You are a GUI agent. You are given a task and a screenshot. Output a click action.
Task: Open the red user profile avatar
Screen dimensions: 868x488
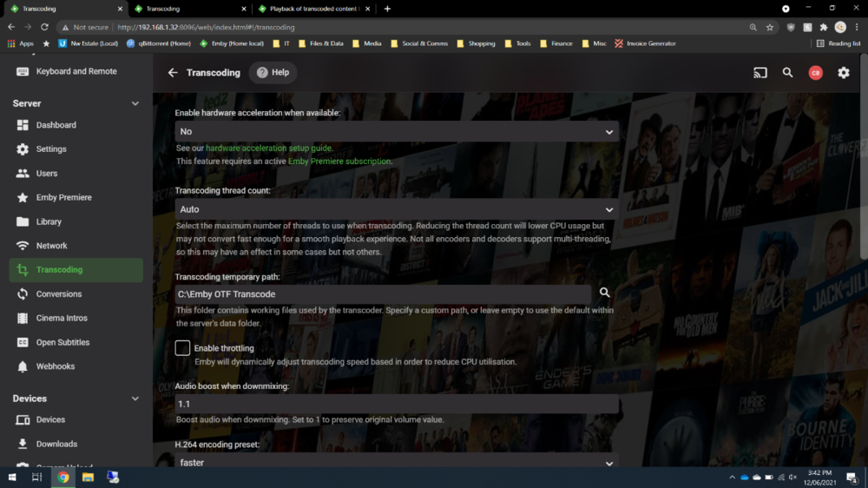point(815,73)
